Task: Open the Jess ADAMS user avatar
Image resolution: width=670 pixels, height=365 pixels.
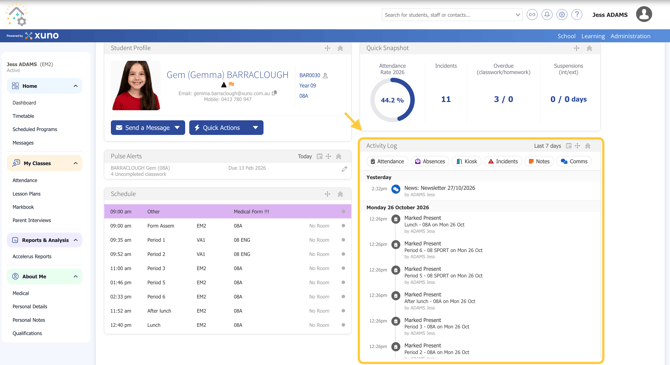Action: point(644,14)
